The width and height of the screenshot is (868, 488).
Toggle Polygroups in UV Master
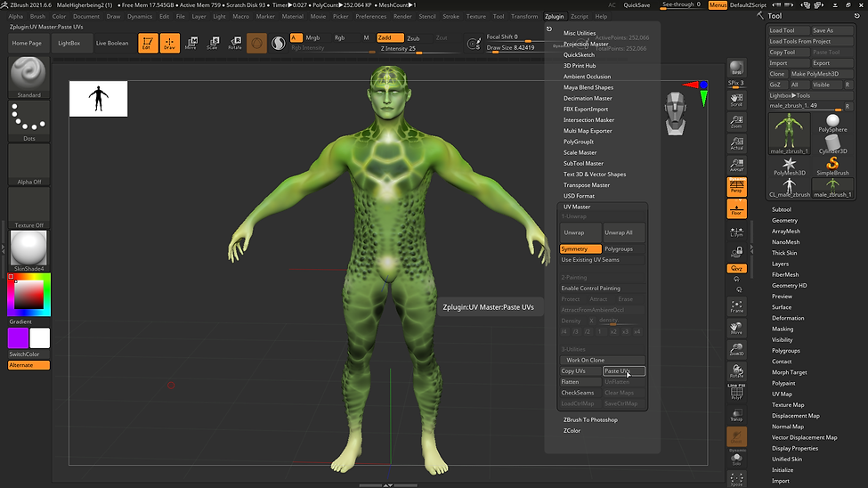click(624, 248)
